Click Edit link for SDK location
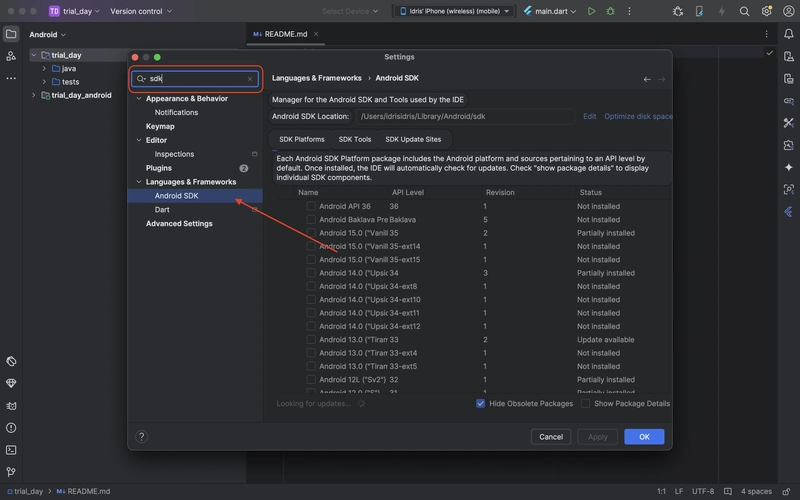The image size is (800, 500). coord(589,116)
